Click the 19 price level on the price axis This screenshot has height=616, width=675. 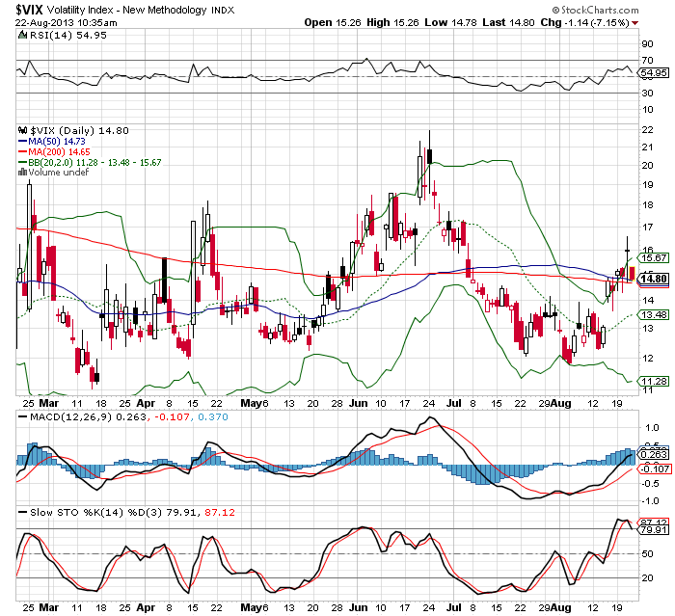647,185
